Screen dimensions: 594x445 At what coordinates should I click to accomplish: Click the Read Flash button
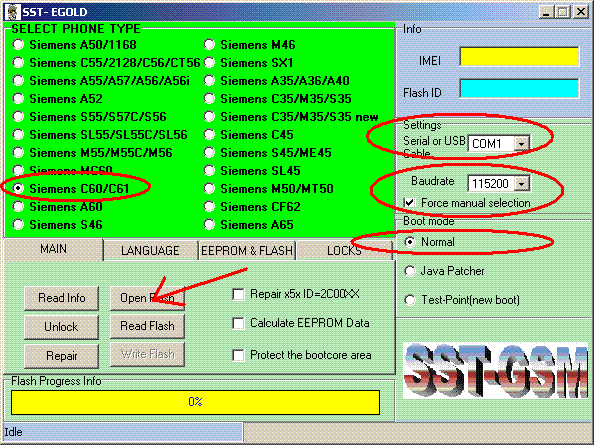click(147, 326)
